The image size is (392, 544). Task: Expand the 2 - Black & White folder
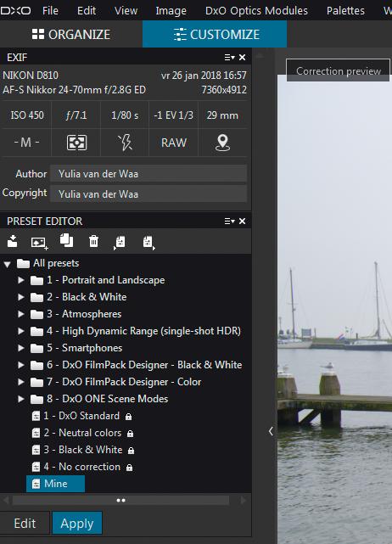(21, 297)
